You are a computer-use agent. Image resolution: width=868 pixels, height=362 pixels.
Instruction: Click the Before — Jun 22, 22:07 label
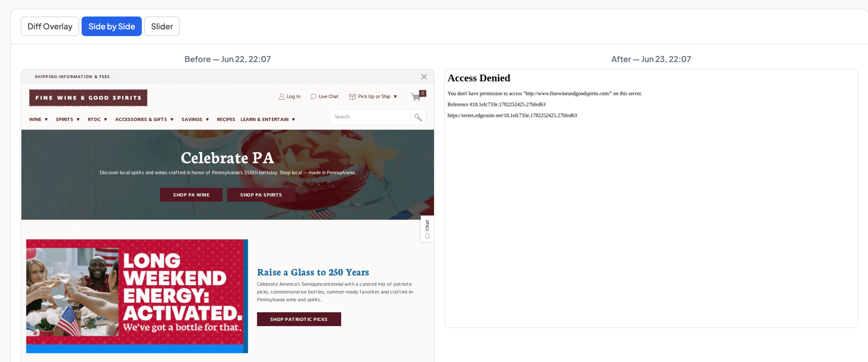[x=227, y=59]
